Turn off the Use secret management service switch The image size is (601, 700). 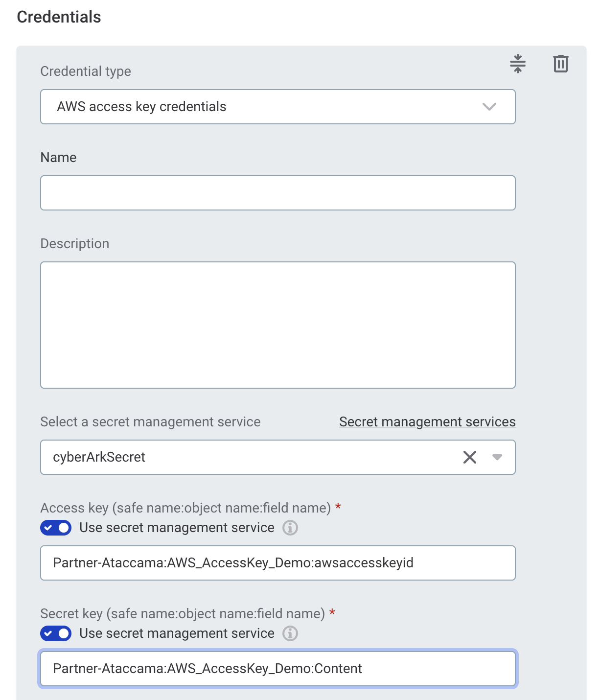[x=55, y=528]
